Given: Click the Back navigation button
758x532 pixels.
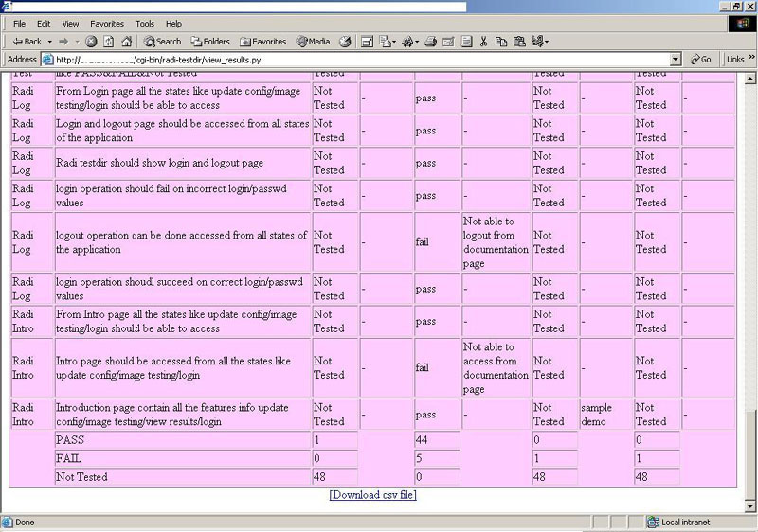Looking at the screenshot, I should click(x=27, y=42).
